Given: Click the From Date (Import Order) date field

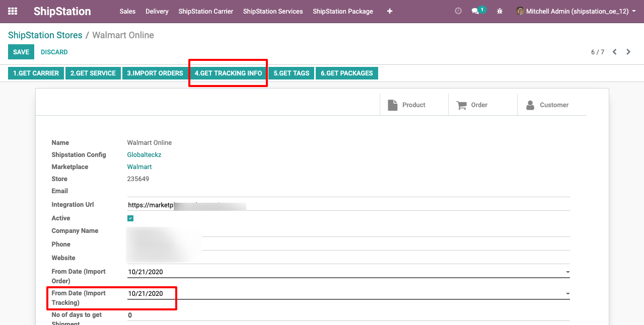Looking at the screenshot, I should [x=348, y=272].
